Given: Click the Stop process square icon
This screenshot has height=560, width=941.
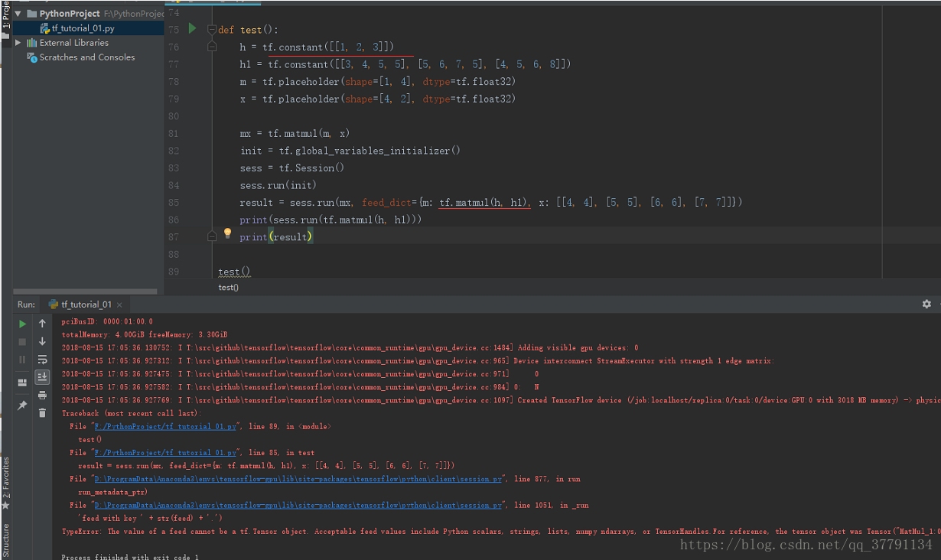Looking at the screenshot, I should [x=22, y=341].
